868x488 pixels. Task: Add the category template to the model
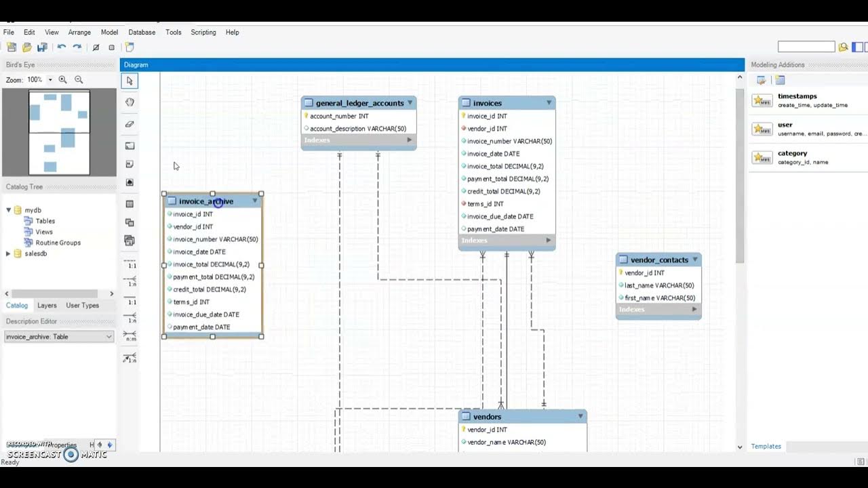point(807,157)
